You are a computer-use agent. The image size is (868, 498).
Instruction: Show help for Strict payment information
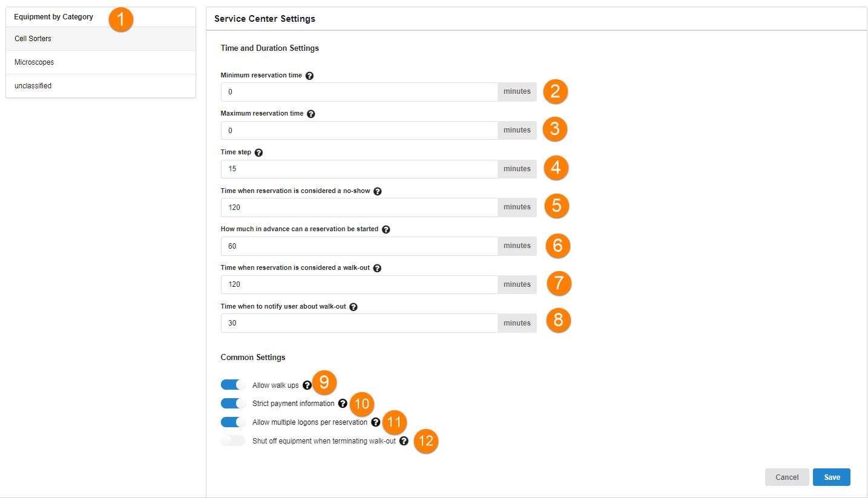point(343,404)
